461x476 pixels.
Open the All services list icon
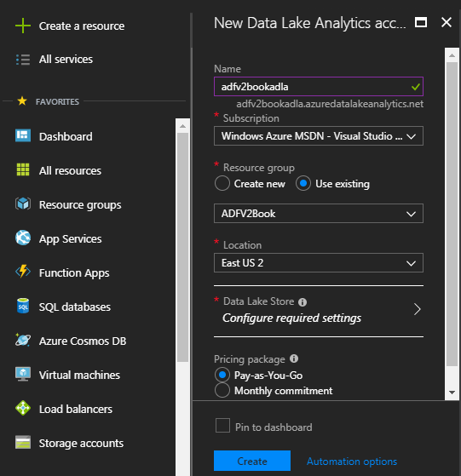tap(23, 60)
